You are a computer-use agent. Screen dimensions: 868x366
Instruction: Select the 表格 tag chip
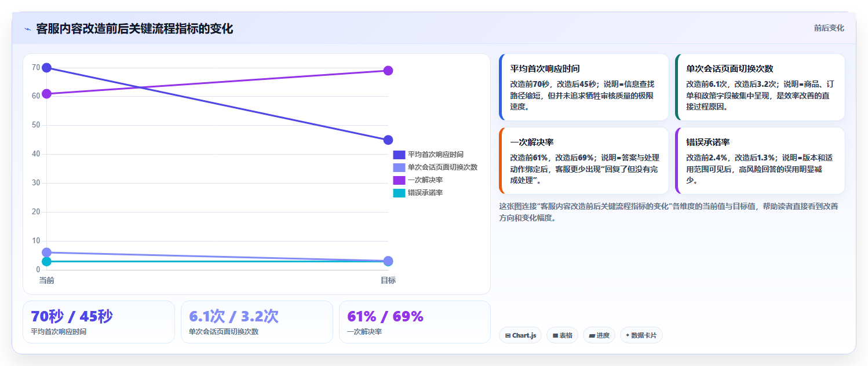562,335
